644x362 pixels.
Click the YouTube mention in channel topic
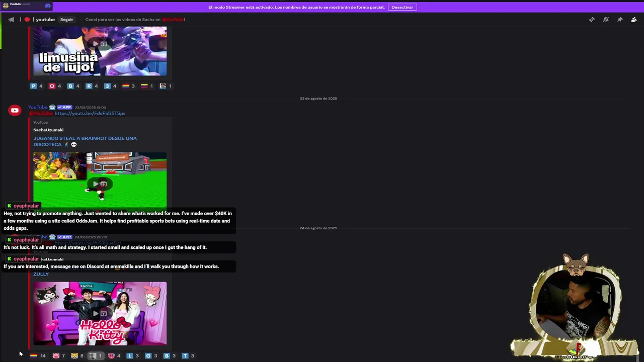coord(173,20)
